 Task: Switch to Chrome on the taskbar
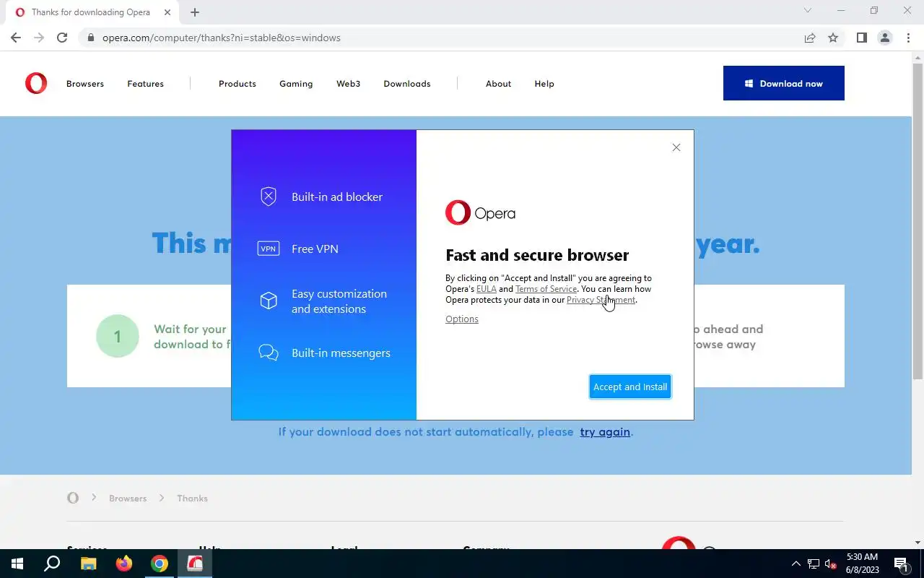(160, 564)
